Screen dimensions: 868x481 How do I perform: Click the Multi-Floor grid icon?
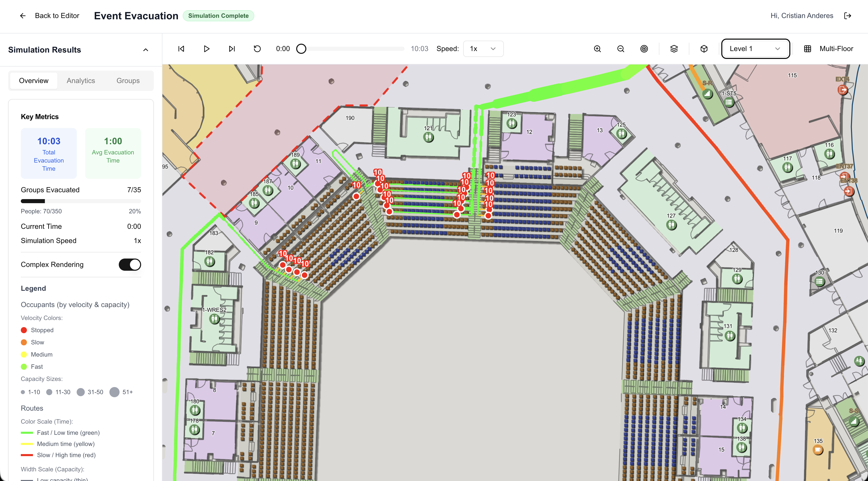click(x=807, y=49)
